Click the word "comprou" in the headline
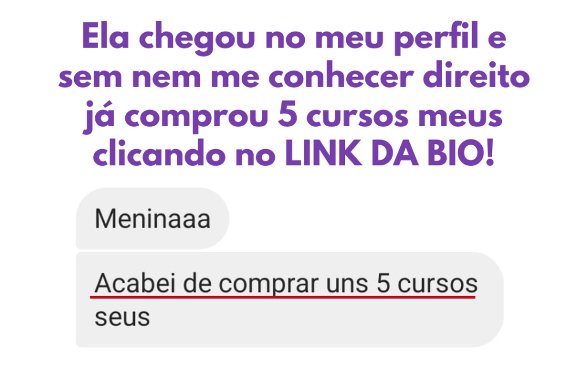Screen dimensions: 588x377 coord(196,118)
